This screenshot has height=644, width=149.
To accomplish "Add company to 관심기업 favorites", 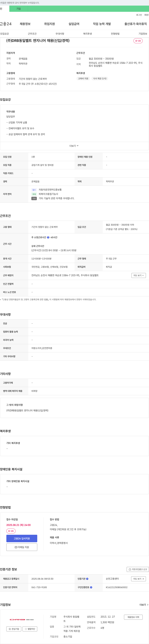I will click(14, 629).
